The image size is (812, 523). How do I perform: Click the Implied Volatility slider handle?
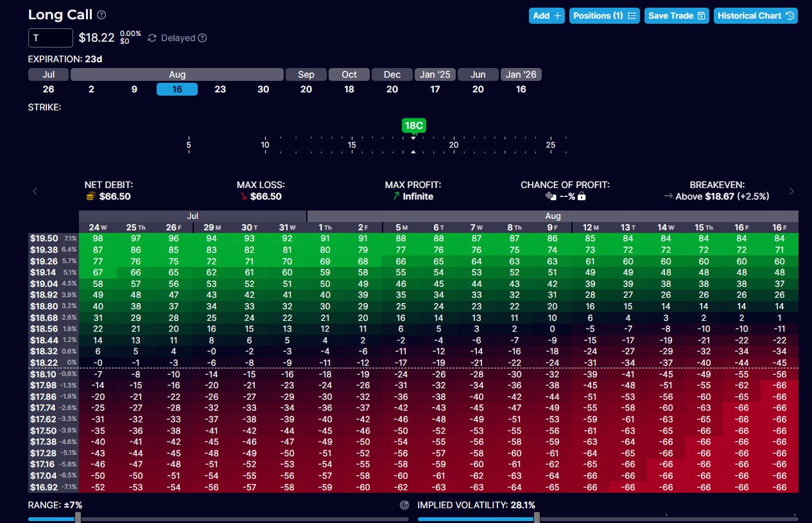click(x=537, y=518)
